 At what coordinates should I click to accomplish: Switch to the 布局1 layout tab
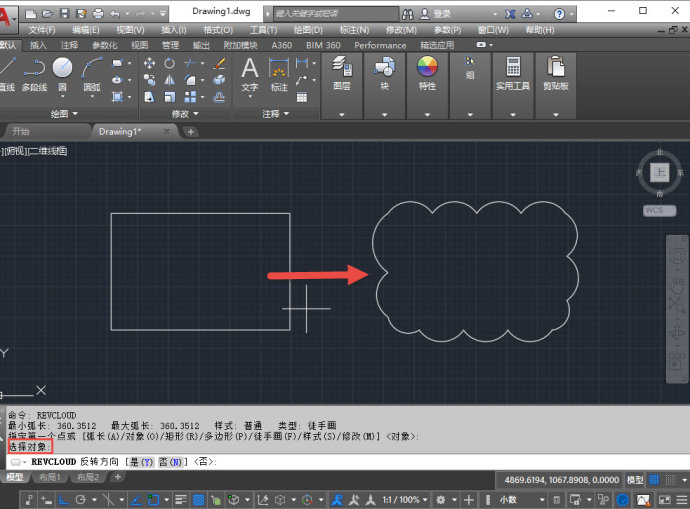[50, 477]
